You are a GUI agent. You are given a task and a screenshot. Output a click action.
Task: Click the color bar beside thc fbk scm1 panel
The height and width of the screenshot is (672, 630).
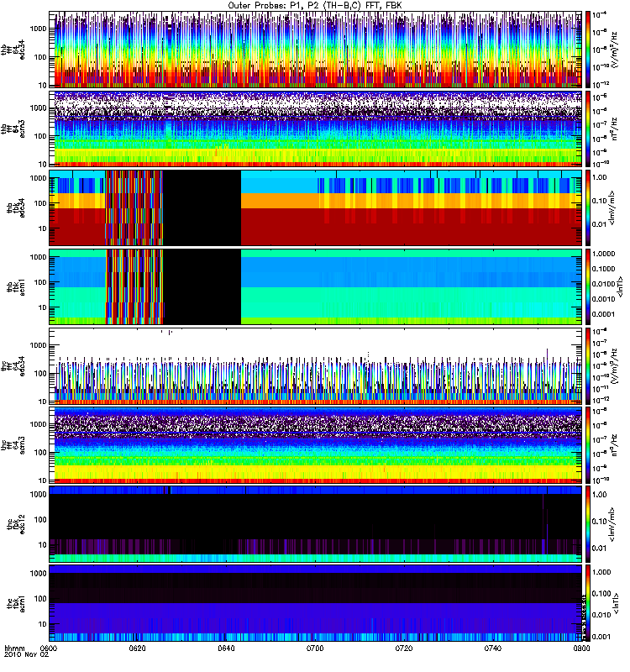(587, 603)
